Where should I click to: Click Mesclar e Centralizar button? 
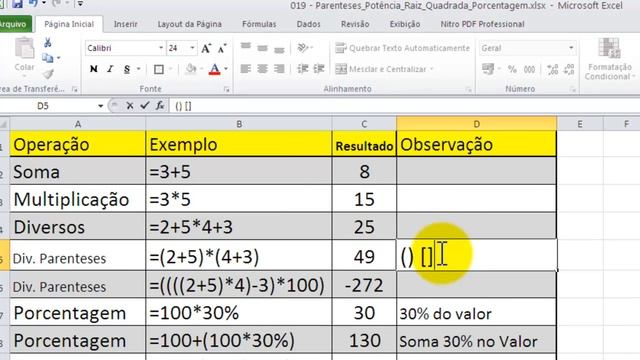point(380,69)
